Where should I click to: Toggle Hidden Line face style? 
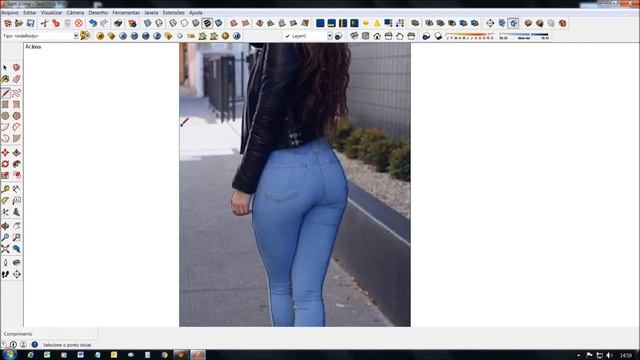pos(184,23)
